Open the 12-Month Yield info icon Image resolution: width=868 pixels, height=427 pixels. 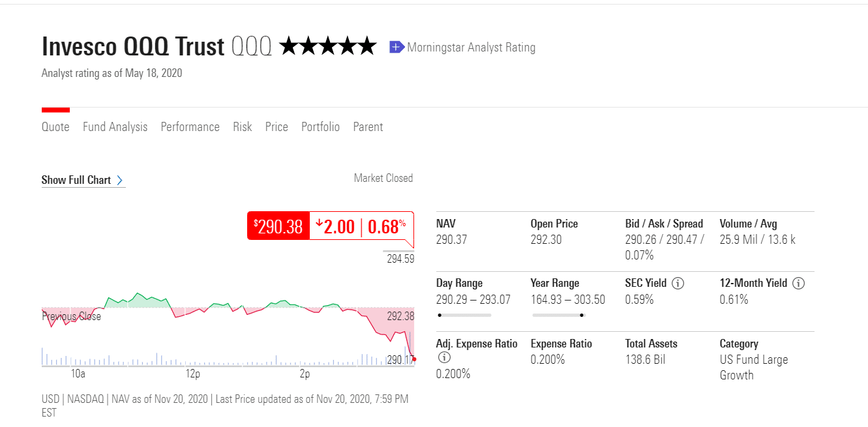[x=798, y=284]
